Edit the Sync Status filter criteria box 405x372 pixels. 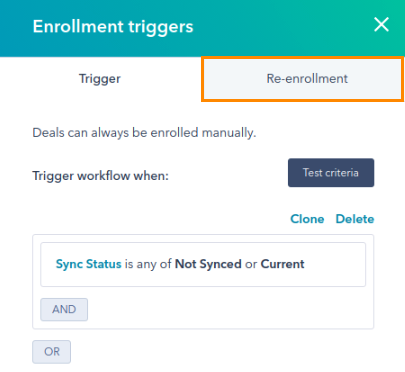(x=203, y=264)
